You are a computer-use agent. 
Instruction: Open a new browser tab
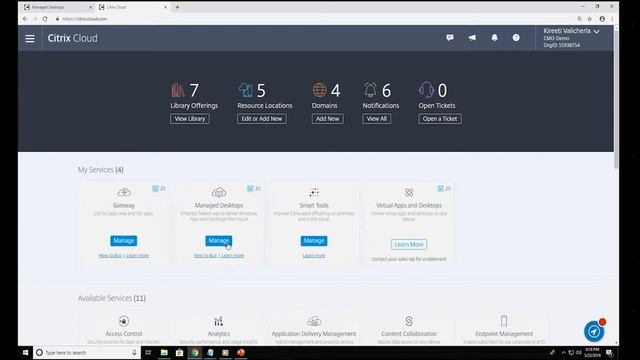click(177, 7)
